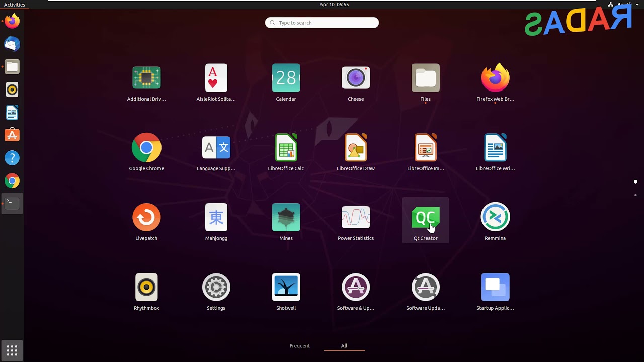The height and width of the screenshot is (362, 644).
Task: Switch to the All tab
Action: [x=344, y=346]
